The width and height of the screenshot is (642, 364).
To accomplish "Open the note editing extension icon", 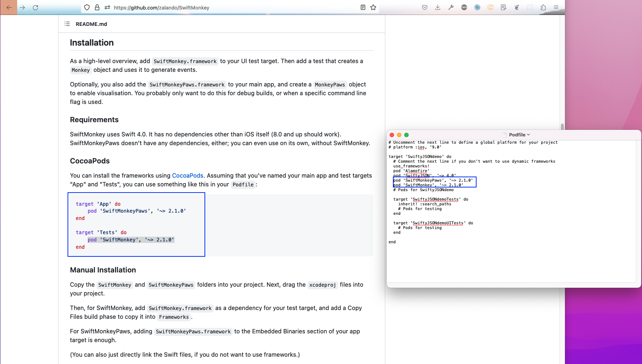I will [504, 7].
